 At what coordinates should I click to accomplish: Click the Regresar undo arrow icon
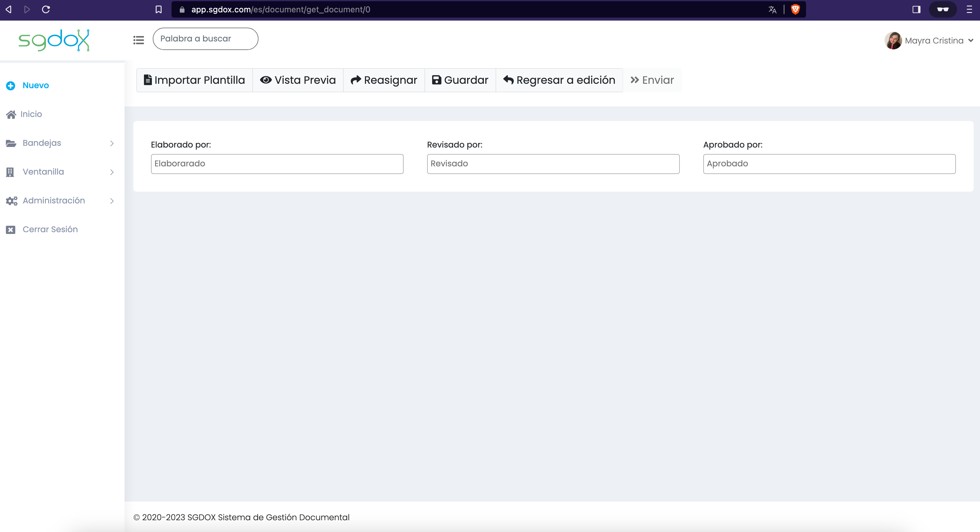(x=508, y=80)
